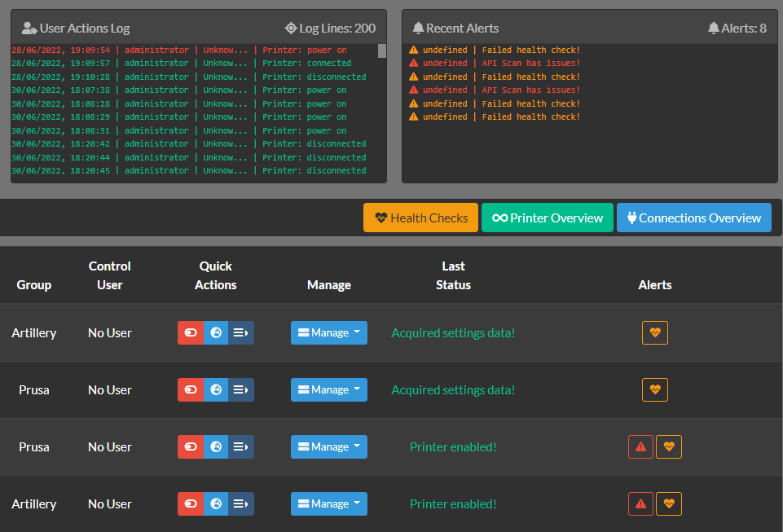
Task: Toggle power for the first Artillery printer
Action: (191, 332)
